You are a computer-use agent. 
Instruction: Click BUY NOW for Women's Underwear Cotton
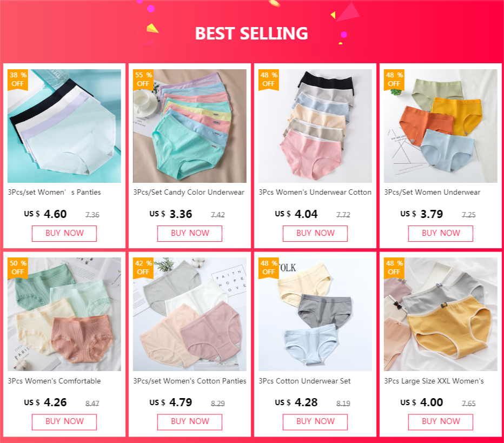click(315, 233)
